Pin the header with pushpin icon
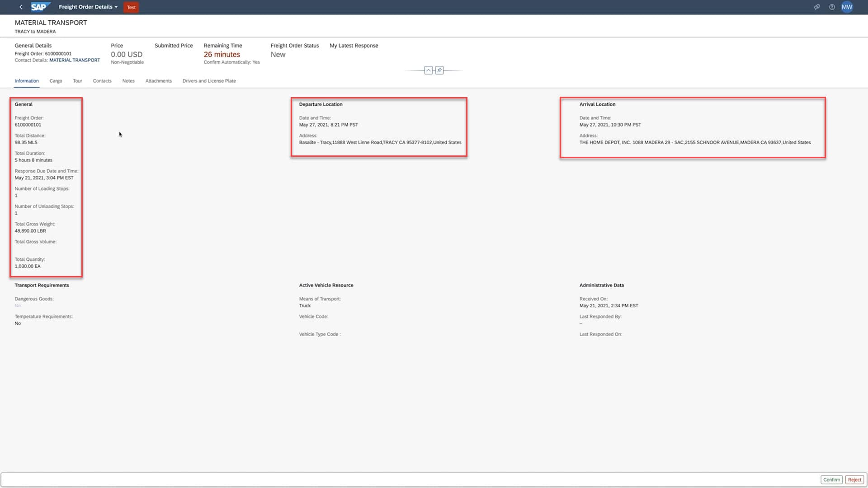 439,70
